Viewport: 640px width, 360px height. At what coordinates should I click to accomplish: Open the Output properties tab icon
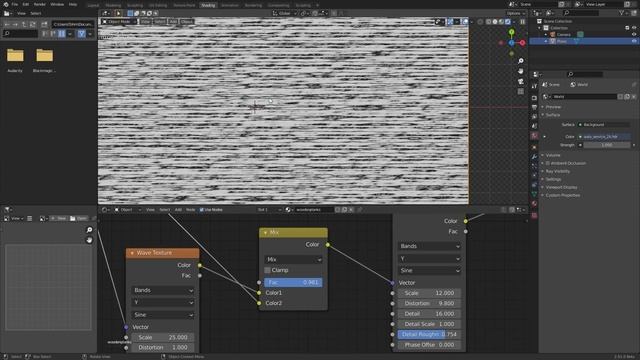(534, 107)
